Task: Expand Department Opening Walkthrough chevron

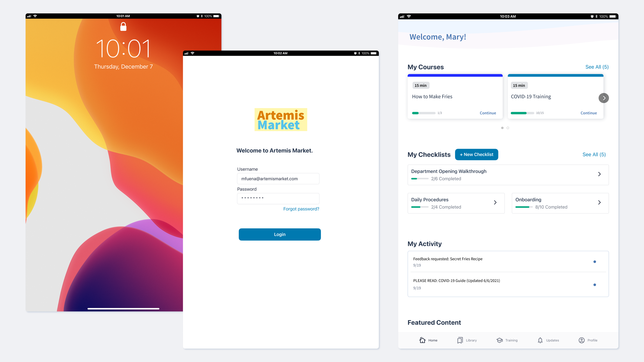Action: click(599, 174)
